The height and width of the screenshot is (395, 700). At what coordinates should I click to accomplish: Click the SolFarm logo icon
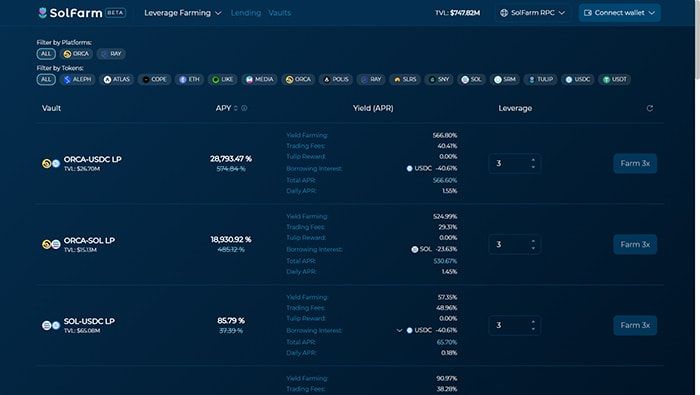[42, 13]
